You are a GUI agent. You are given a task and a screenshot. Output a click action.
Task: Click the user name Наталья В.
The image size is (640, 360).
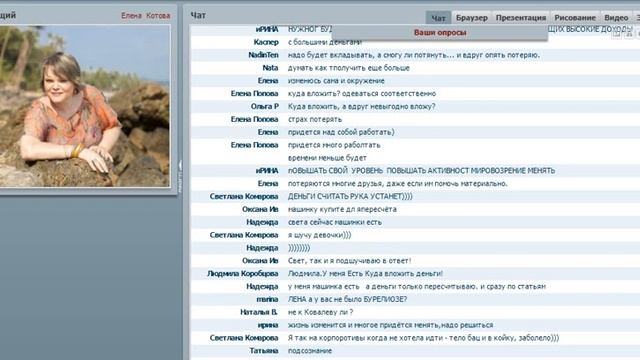coord(259,312)
